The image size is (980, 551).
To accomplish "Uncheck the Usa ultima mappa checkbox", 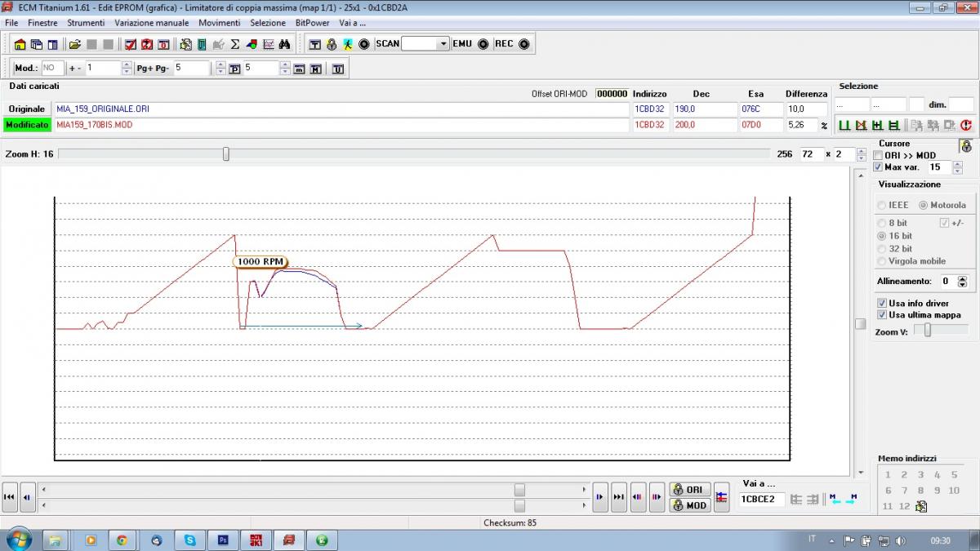I will 882,314.
